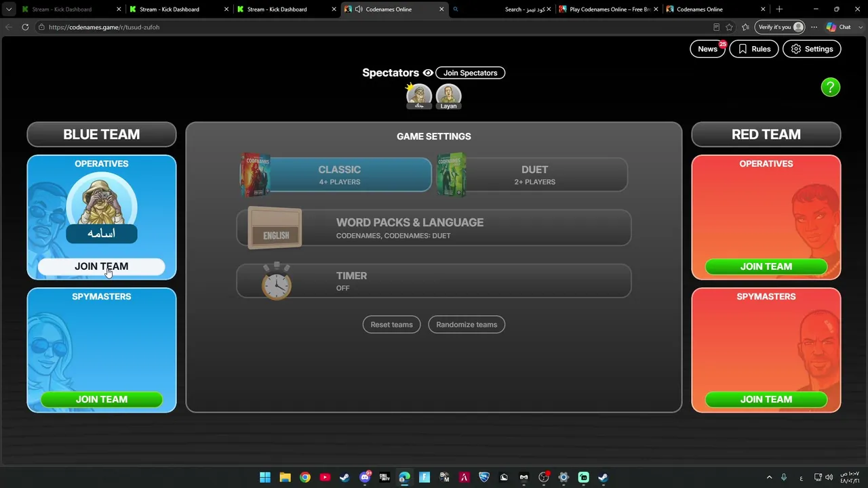Switch to the Search browser tab
Viewport: 868px width, 488px height.
tap(502, 9)
